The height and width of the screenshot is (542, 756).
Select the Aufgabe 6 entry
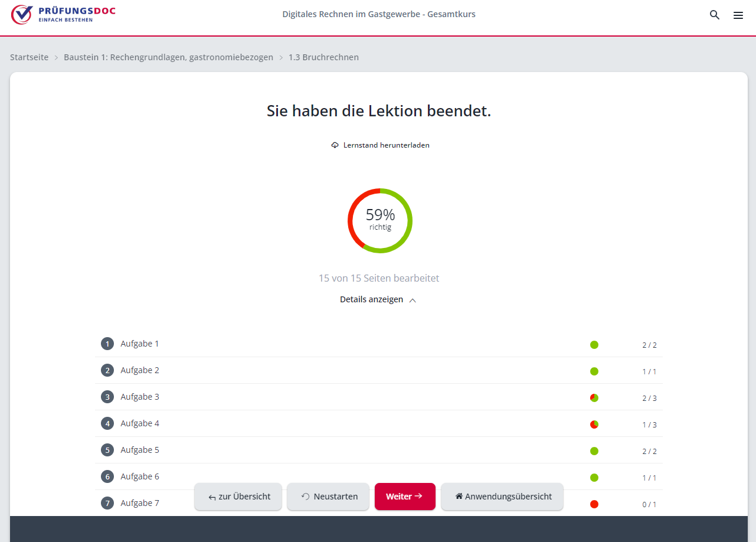click(x=140, y=476)
